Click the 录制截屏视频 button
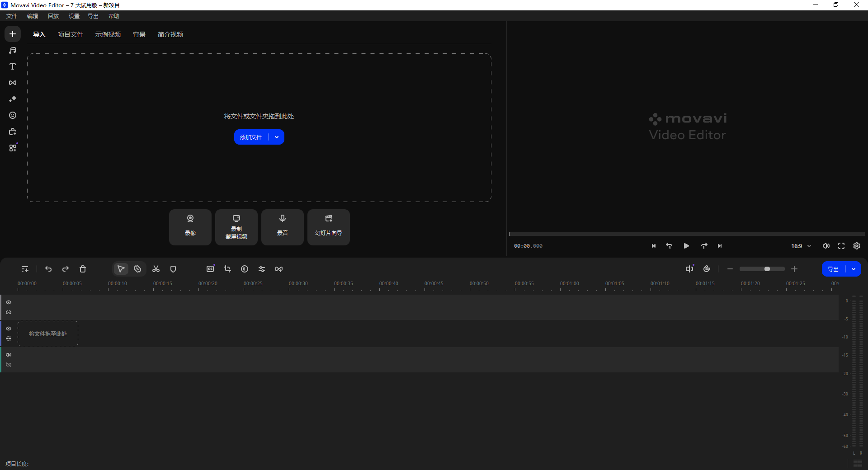 pos(236,227)
